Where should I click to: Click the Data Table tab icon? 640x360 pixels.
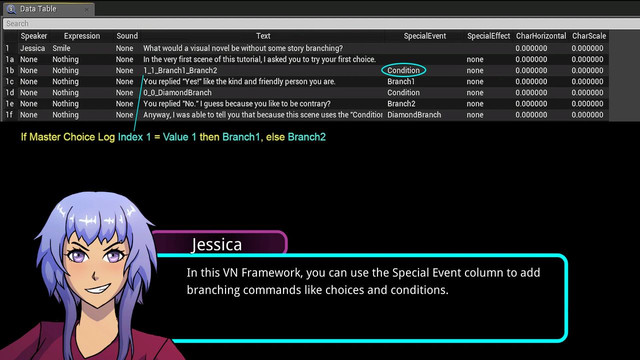coord(11,9)
